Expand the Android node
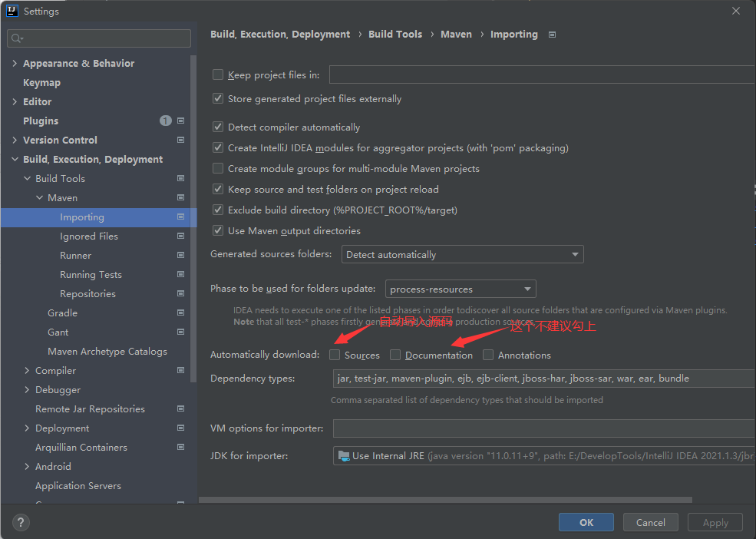The height and width of the screenshot is (539, 756). [27, 467]
